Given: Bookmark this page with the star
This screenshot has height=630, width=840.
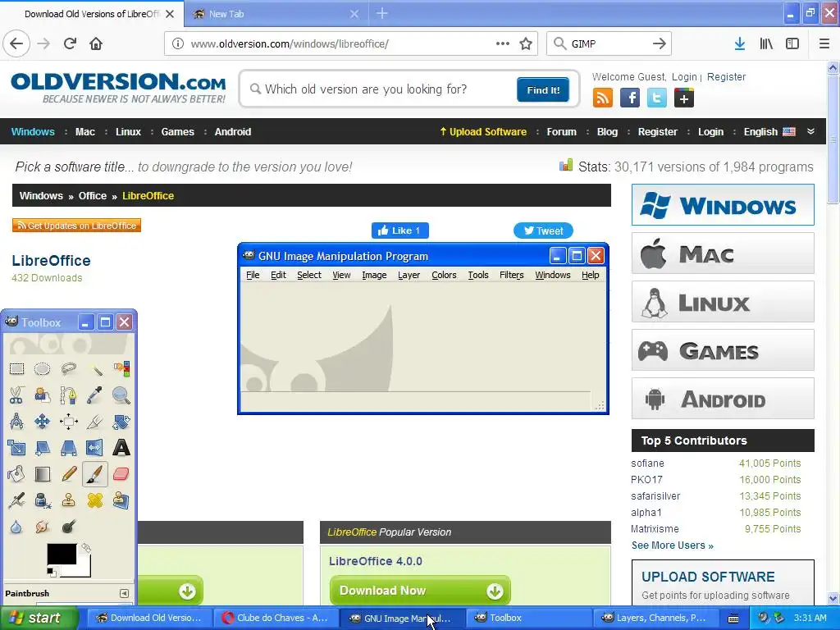Looking at the screenshot, I should click(x=526, y=43).
